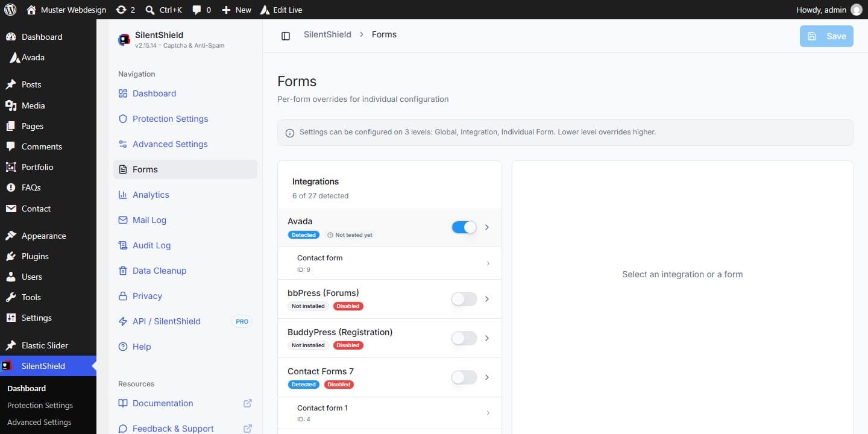
Task: Toggle the plugin sidebar panel icon
Action: (286, 36)
